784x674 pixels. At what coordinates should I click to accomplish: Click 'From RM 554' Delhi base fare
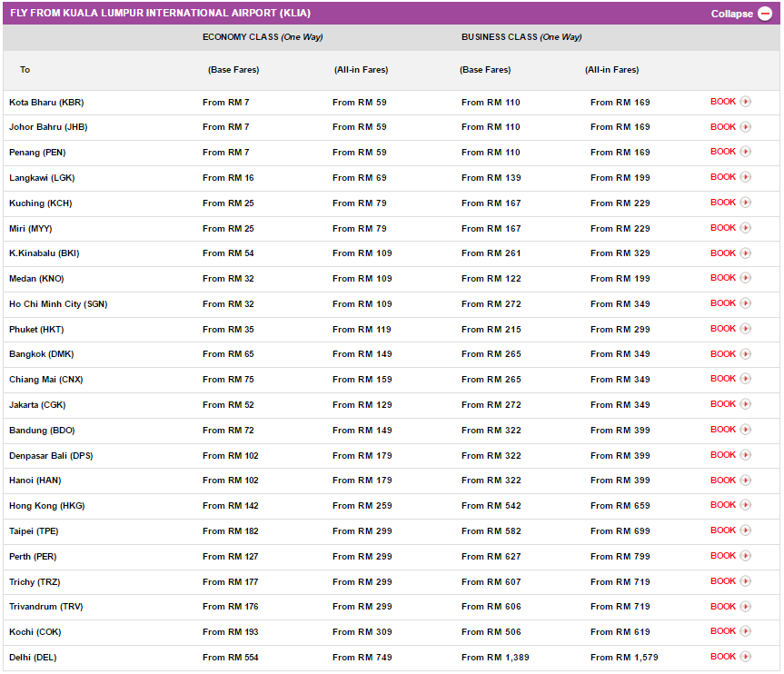pos(231,658)
